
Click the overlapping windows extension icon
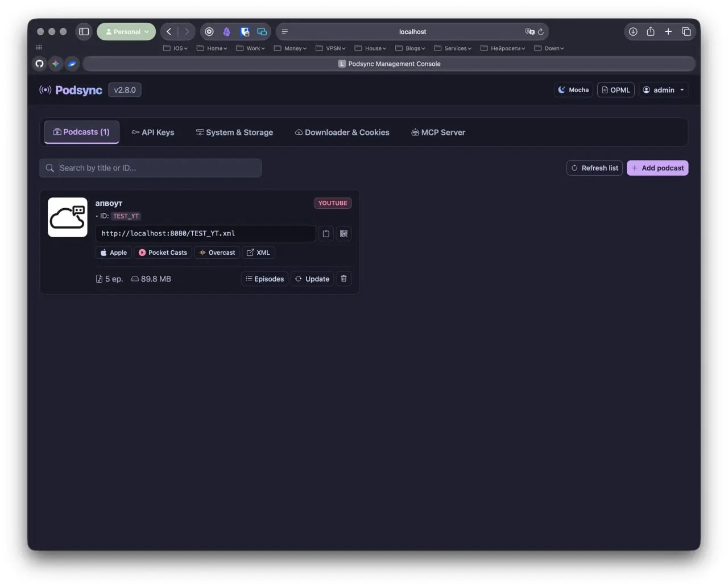(x=262, y=32)
